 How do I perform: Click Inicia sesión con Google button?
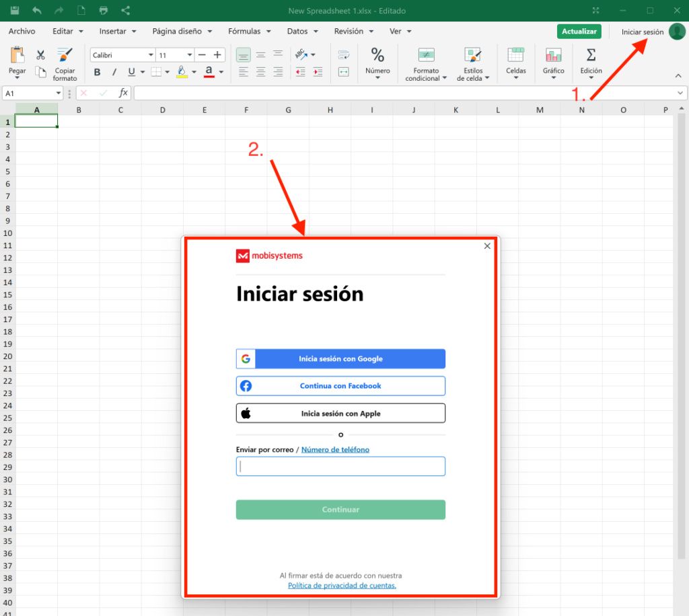click(x=340, y=359)
